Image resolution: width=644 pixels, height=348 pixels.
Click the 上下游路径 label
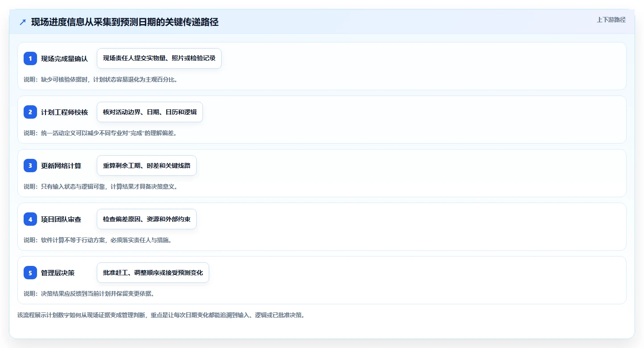(x=611, y=20)
